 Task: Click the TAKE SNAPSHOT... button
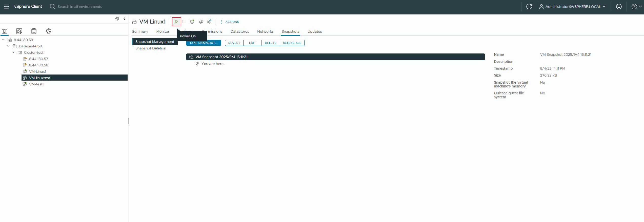[204, 43]
